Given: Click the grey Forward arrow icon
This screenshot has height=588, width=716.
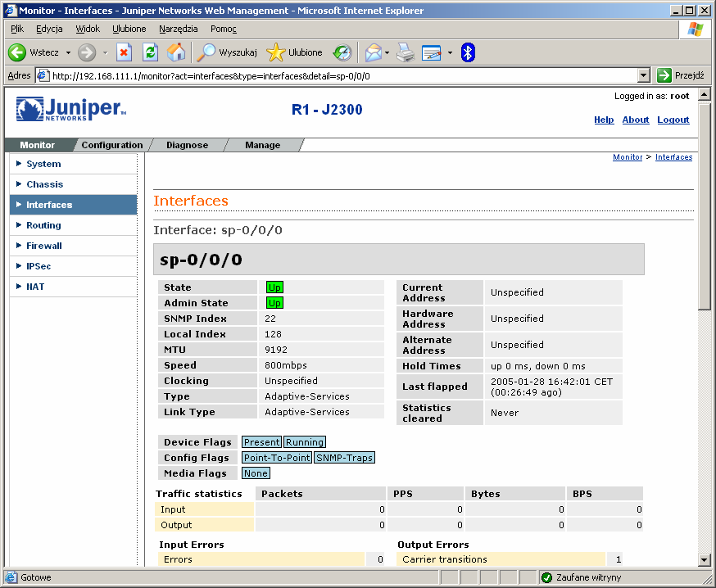Looking at the screenshot, I should 87,52.
